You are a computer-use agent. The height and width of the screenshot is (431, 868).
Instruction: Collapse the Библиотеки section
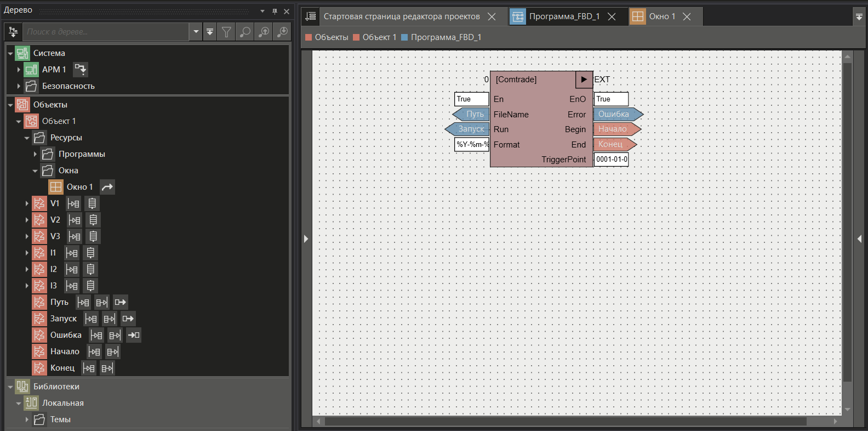10,387
